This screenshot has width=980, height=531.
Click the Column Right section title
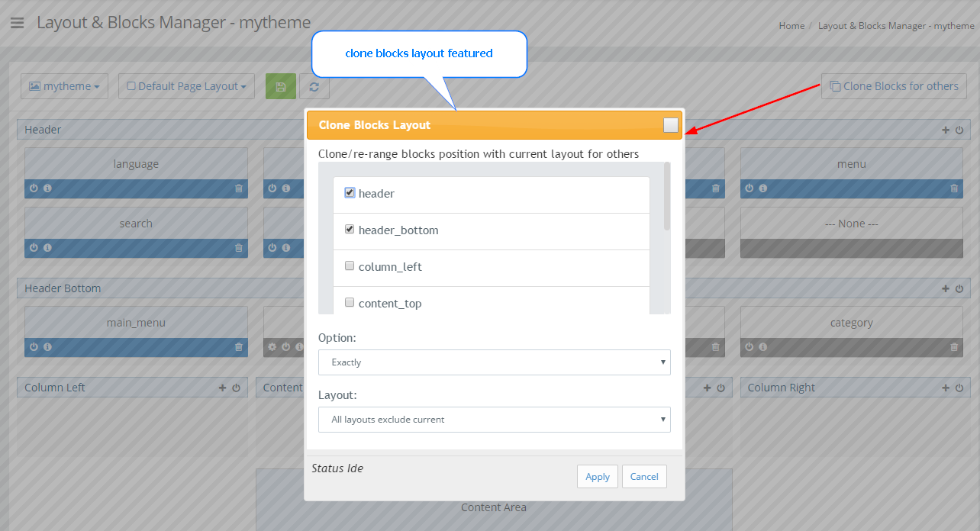(x=782, y=388)
